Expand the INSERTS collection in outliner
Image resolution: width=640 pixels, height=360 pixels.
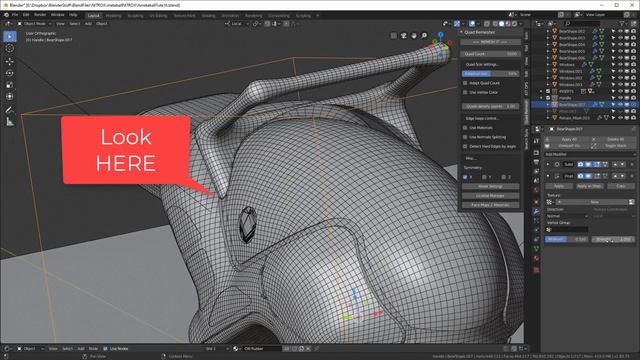point(542,91)
